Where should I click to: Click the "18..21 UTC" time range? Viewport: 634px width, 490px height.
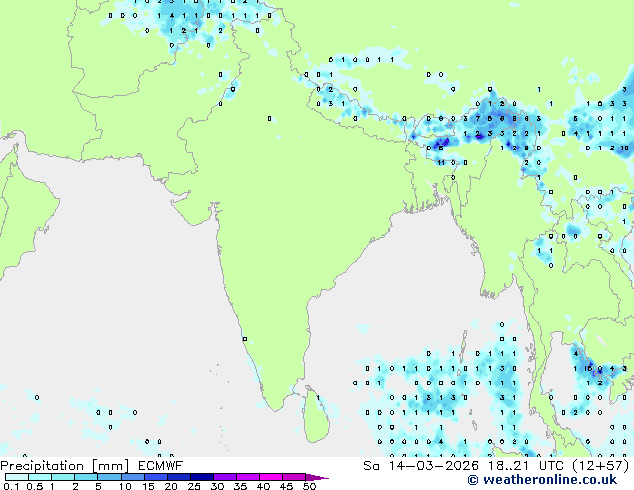pyautogui.click(x=527, y=466)
